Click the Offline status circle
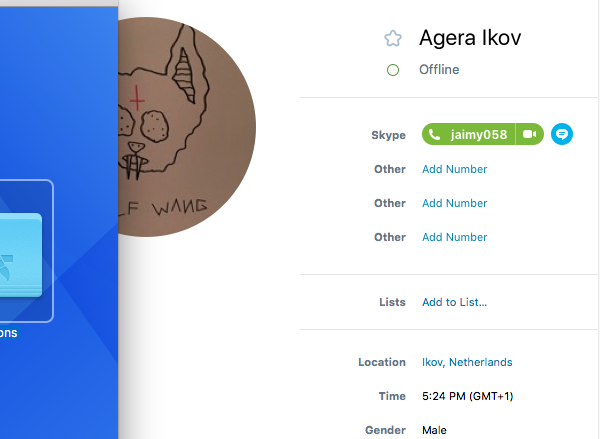The width and height of the screenshot is (600, 439). click(x=393, y=70)
